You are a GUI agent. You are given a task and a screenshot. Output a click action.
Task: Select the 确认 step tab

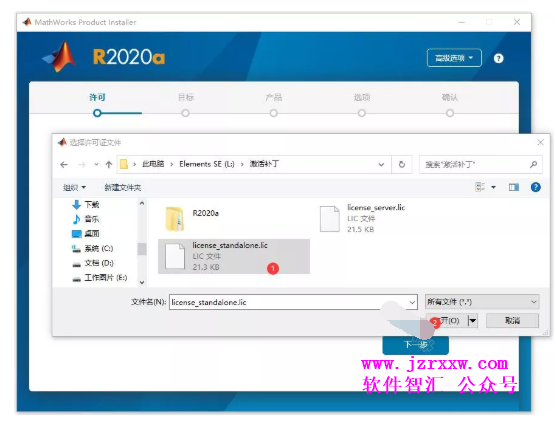pyautogui.click(x=450, y=97)
